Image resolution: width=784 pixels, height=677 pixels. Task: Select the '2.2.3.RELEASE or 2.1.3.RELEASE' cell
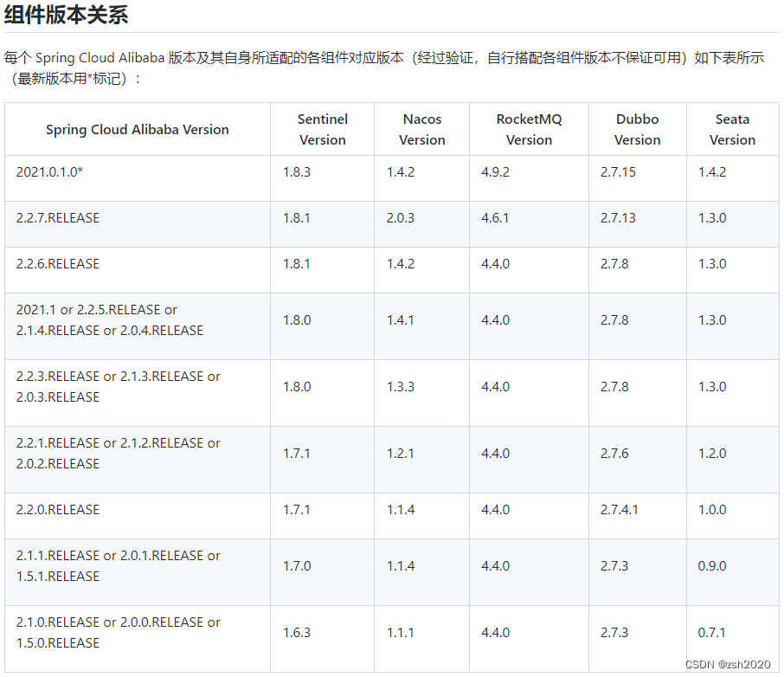click(138, 393)
